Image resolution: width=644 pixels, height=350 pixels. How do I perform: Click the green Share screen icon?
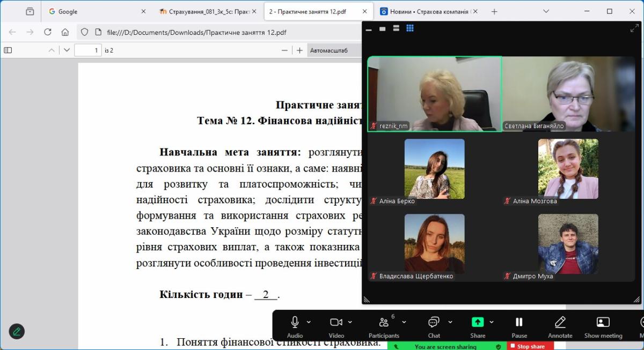point(477,322)
